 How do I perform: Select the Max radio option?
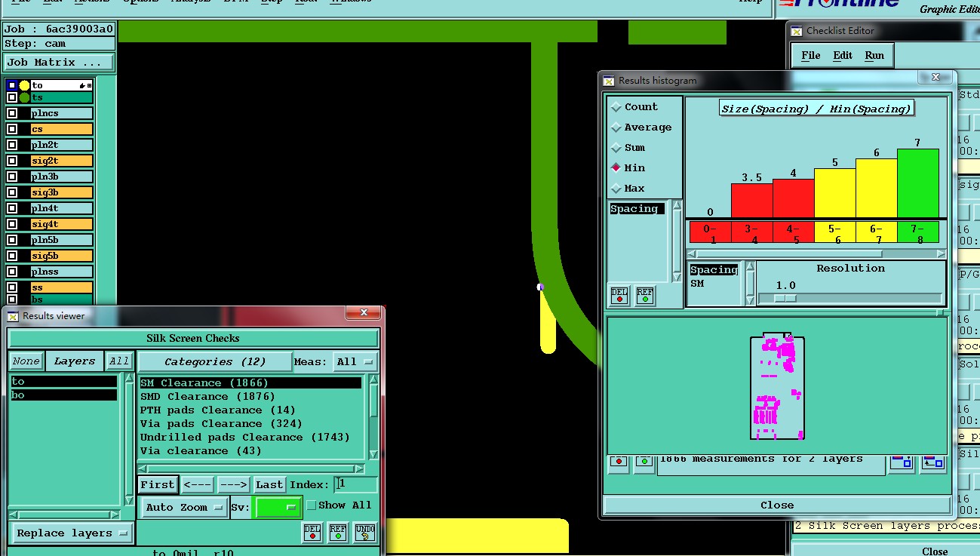616,189
